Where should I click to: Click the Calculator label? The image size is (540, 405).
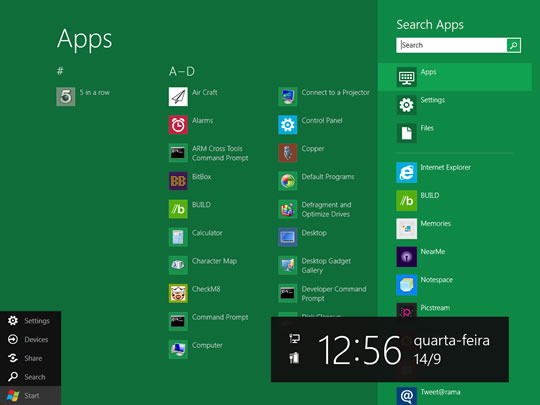click(207, 233)
